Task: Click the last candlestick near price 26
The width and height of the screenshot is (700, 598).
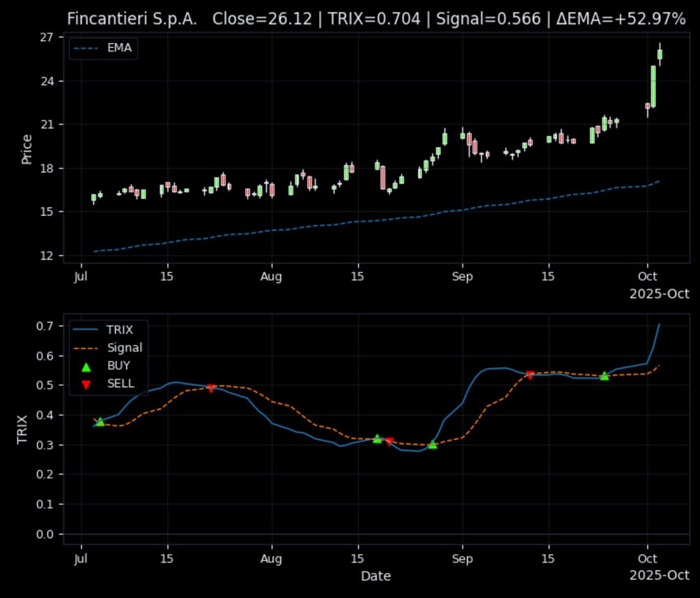Action: (660, 54)
